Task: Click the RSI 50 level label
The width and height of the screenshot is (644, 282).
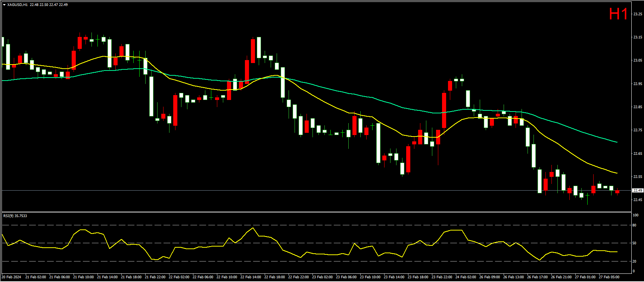Action: 634,243
